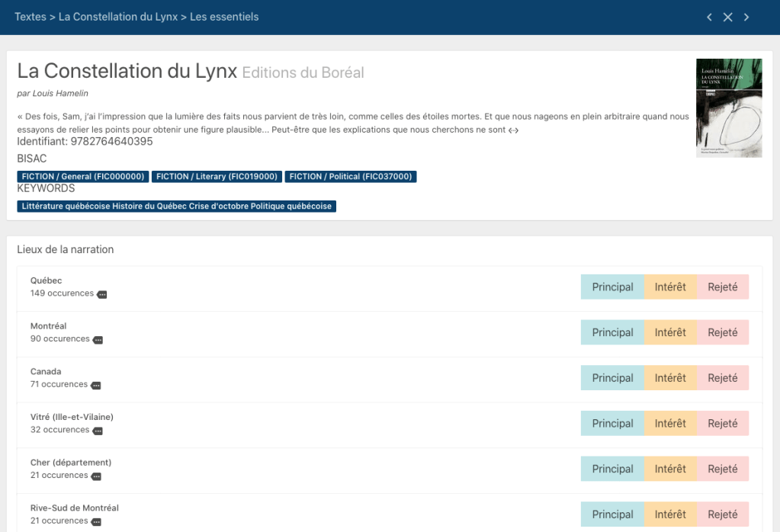Click the Littérature québécoise keywords tag

click(x=176, y=207)
